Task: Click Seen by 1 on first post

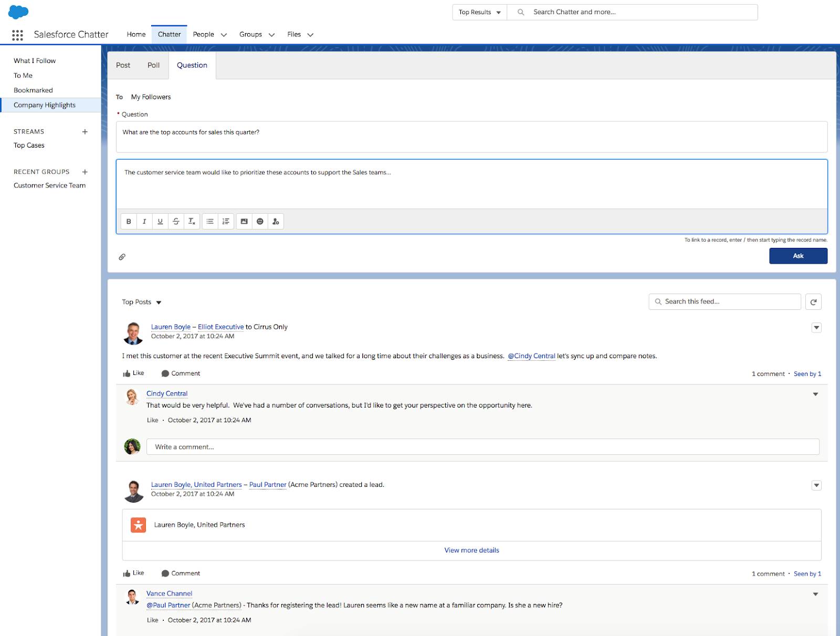Action: coord(807,374)
